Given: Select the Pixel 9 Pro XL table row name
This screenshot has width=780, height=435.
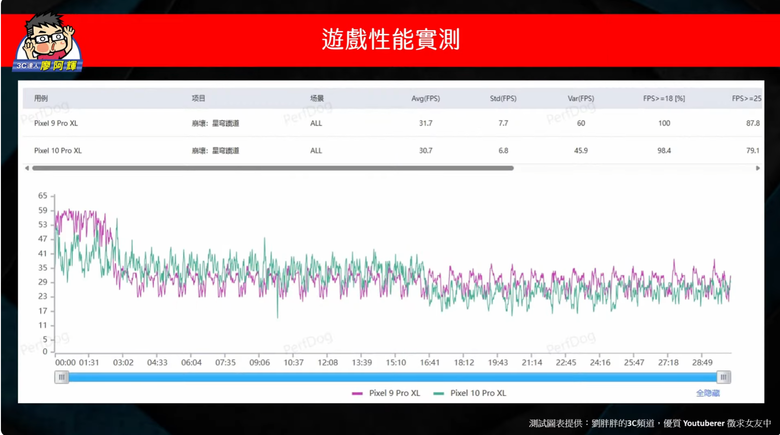Looking at the screenshot, I should 56,123.
